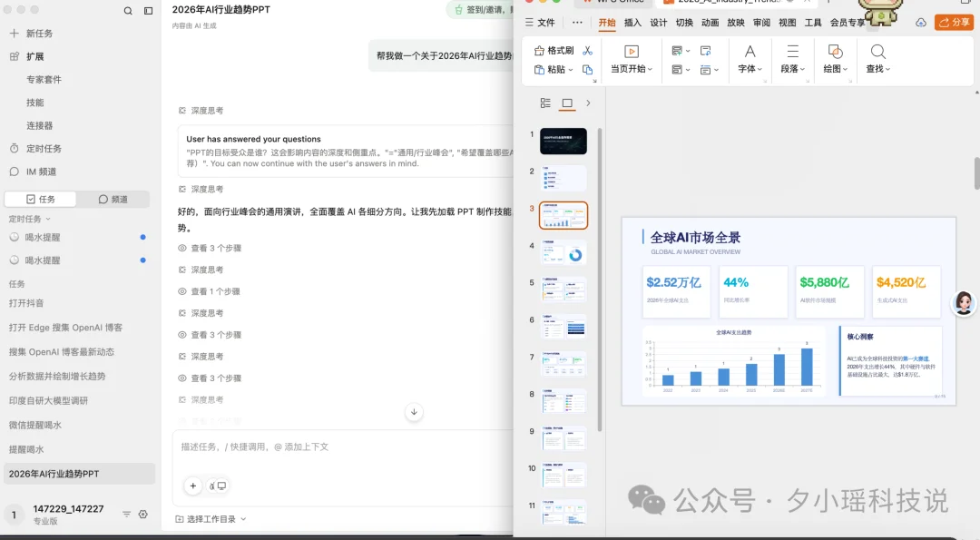Viewport: 980px width, 540px height.
Task: Open the 打开抖音 task
Action: tap(26, 303)
